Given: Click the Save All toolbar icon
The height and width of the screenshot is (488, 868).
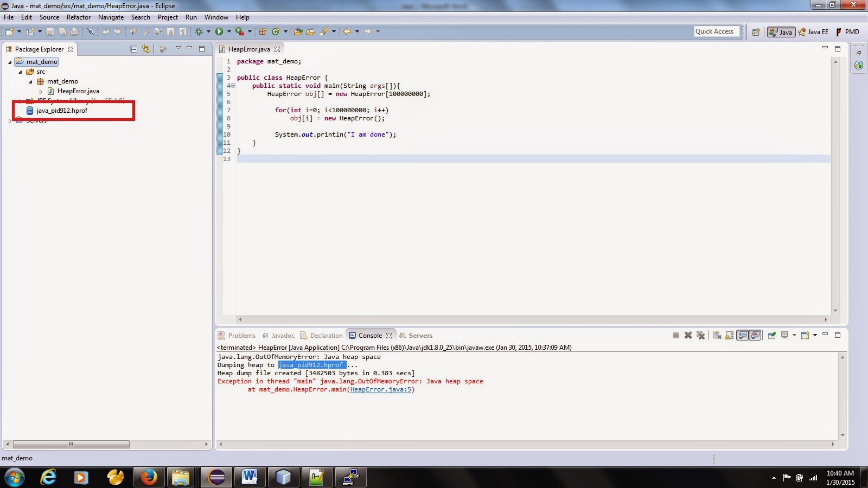Looking at the screenshot, I should point(62,31).
